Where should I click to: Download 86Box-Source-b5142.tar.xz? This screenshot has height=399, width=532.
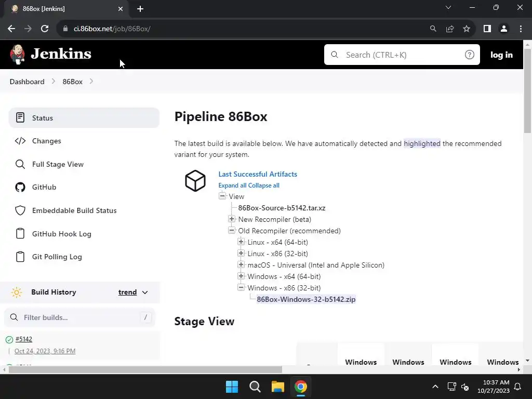tap(282, 208)
